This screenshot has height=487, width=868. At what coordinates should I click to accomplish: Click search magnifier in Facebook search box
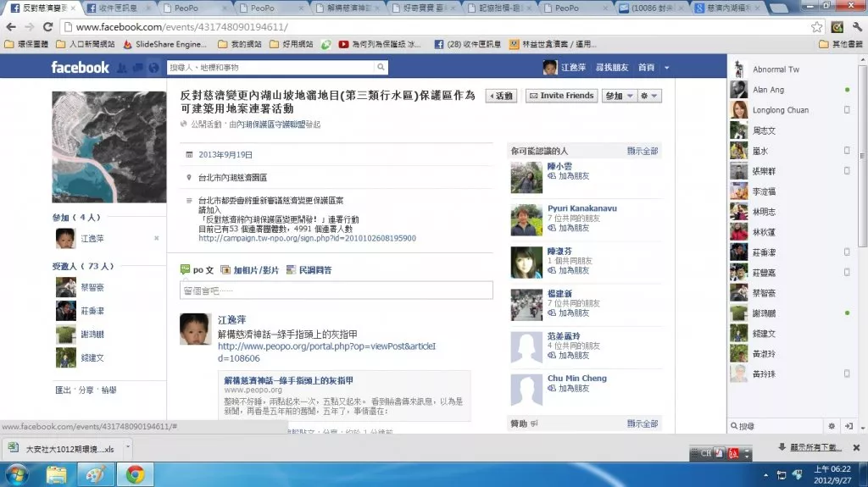coord(381,67)
